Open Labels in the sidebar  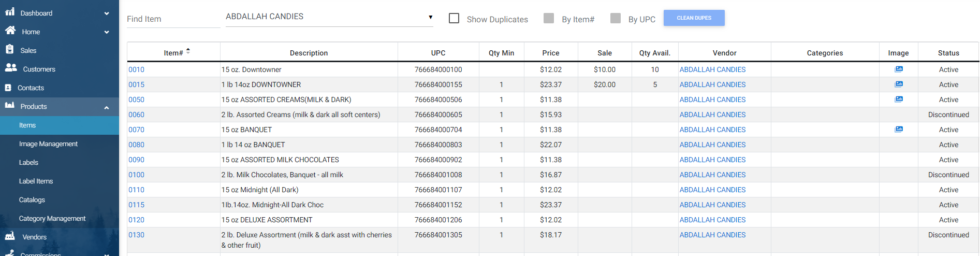tap(60, 163)
